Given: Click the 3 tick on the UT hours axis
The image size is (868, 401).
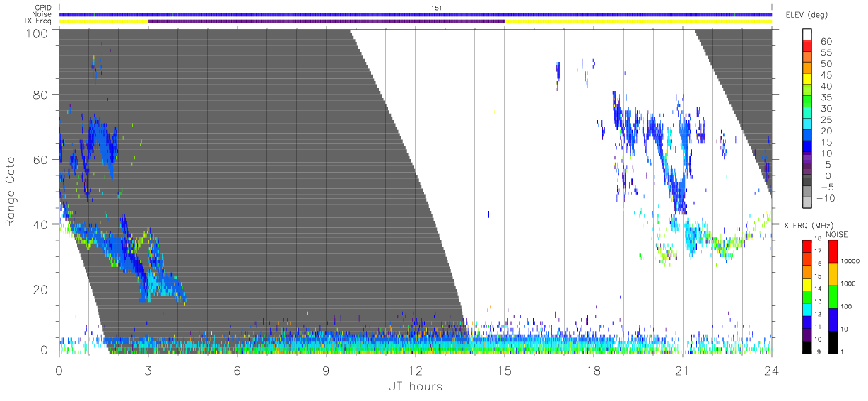Looking at the screenshot, I should [x=148, y=370].
